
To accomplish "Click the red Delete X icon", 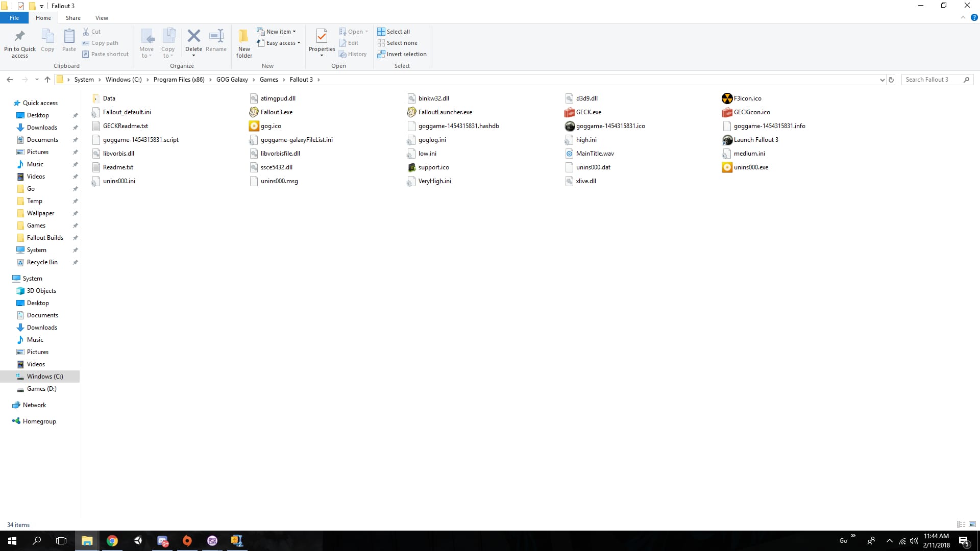I will tap(193, 36).
